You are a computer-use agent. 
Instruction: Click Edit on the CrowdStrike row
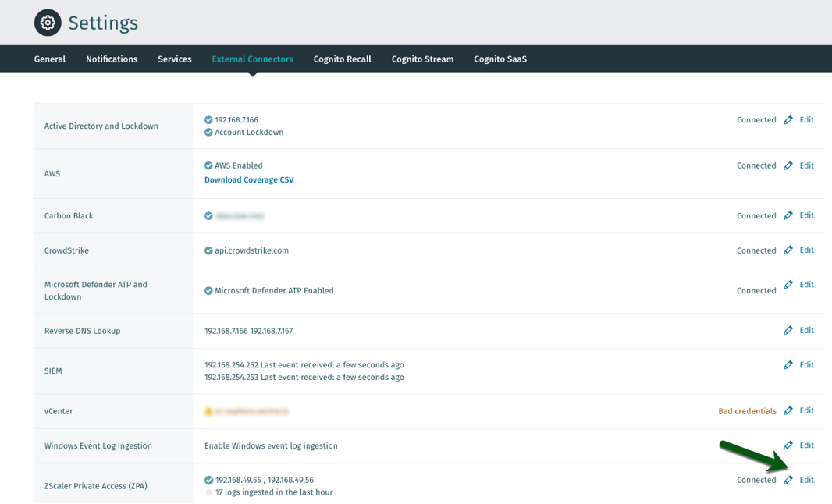point(806,250)
